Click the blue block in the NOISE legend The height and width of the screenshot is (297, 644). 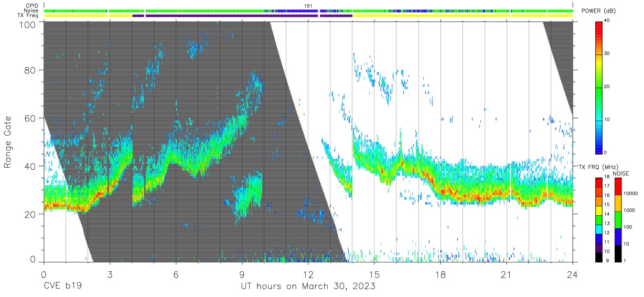[x=619, y=236]
